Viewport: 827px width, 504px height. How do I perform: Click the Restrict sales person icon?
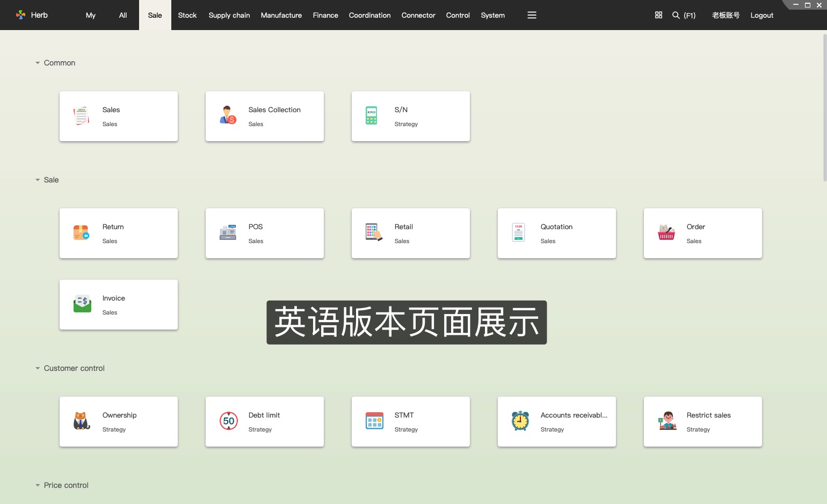click(x=668, y=421)
